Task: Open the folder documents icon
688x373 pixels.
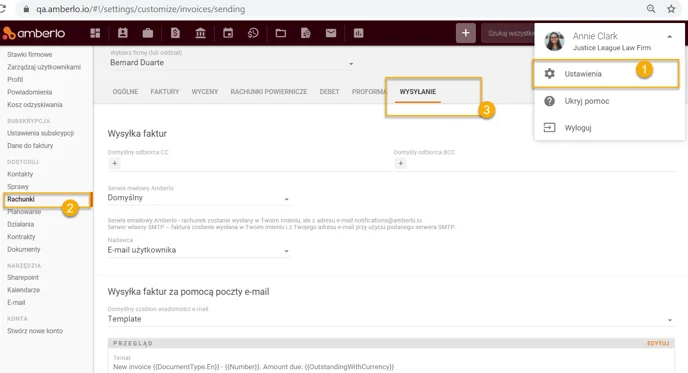Action: click(x=281, y=33)
